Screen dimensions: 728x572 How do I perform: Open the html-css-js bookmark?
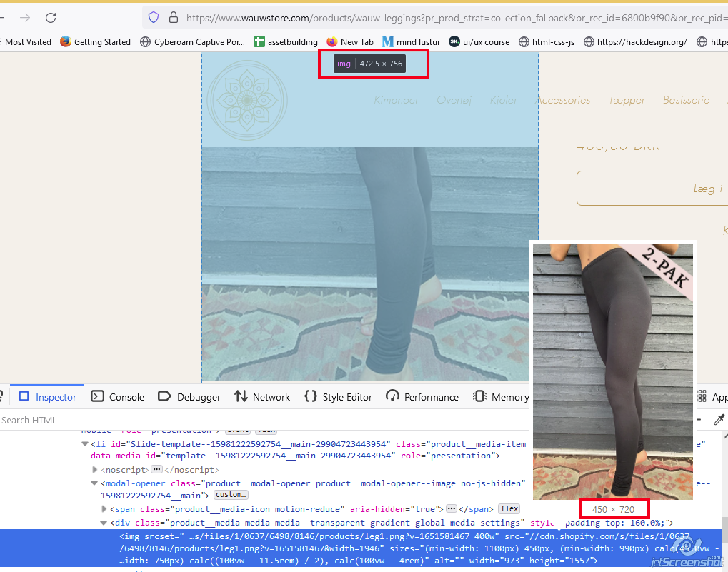click(x=547, y=41)
